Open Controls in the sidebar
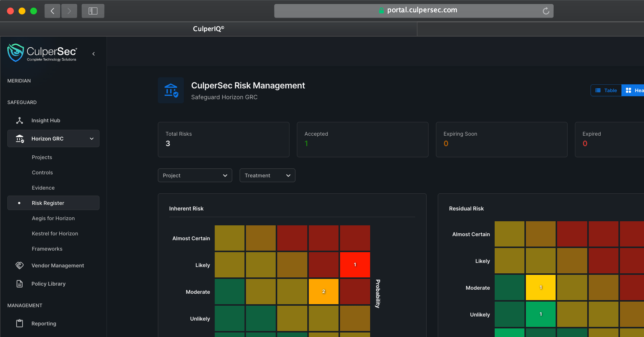This screenshot has width=644, height=337. pyautogui.click(x=42, y=172)
